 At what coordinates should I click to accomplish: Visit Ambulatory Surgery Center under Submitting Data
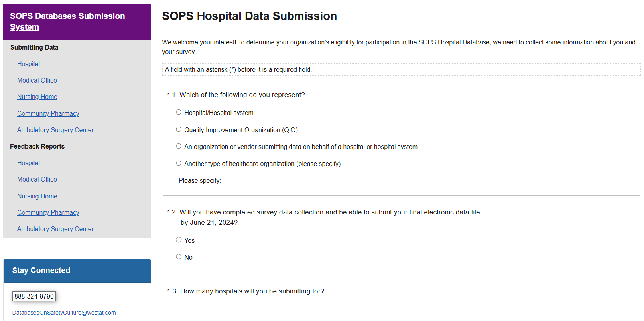[55, 130]
